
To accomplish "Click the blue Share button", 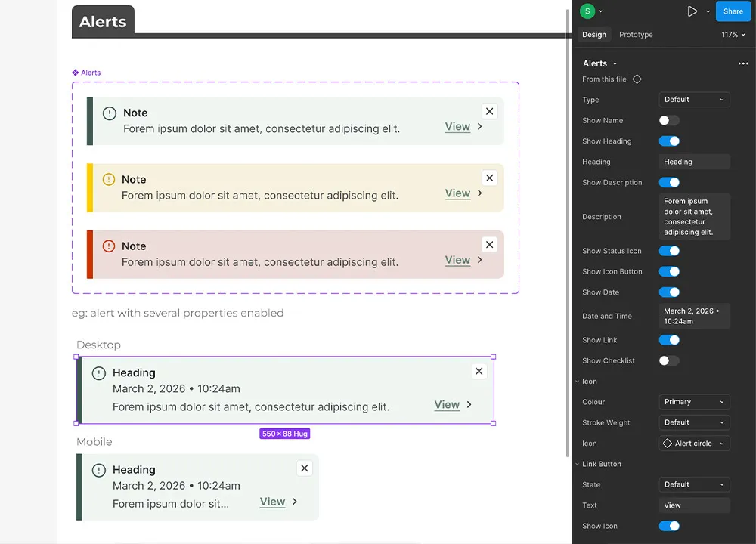I will pos(733,11).
